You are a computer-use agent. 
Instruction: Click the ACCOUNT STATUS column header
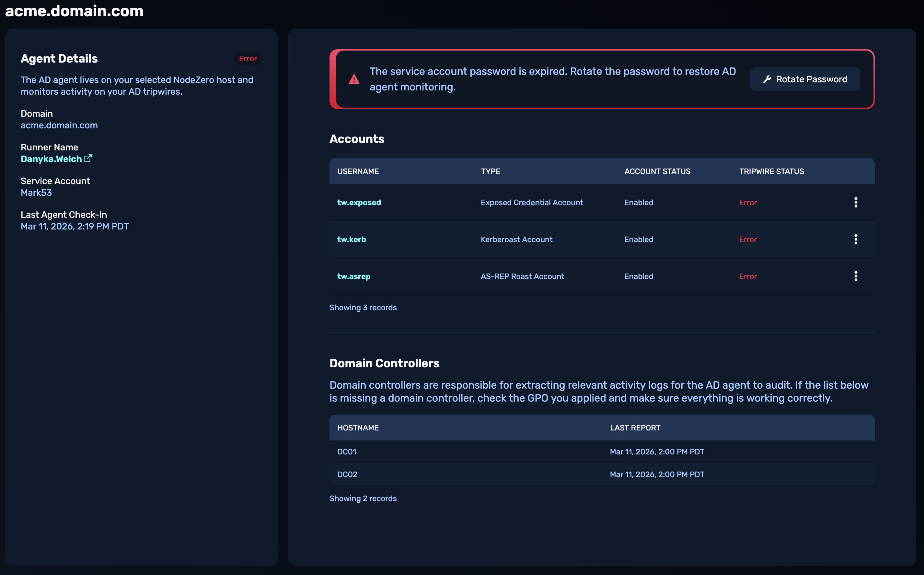point(657,171)
